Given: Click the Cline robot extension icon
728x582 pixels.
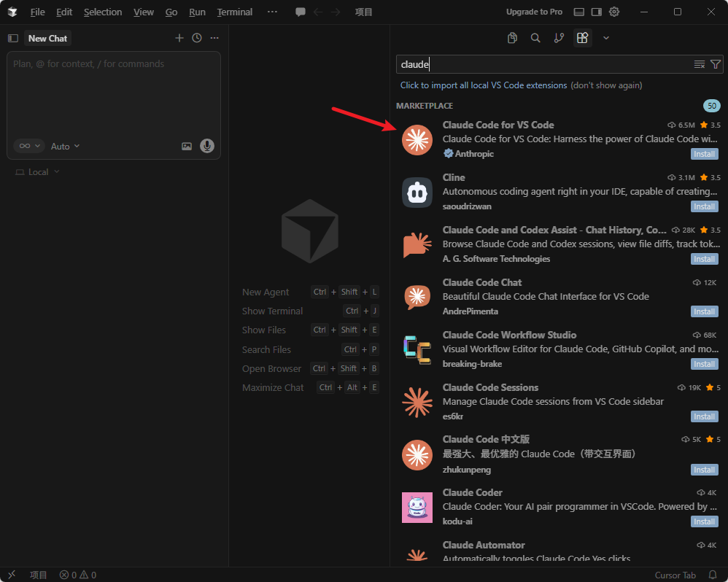Looking at the screenshot, I should [x=417, y=192].
